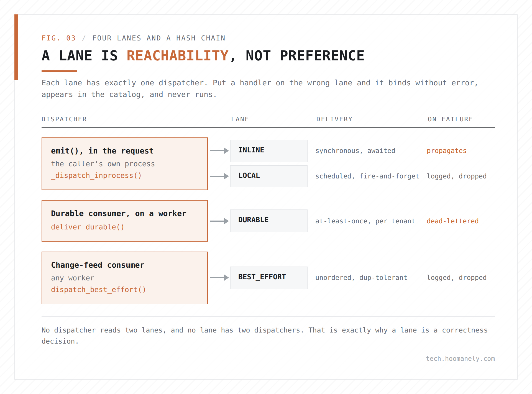Select the DURABLE lane box
This screenshot has width=532, height=394.
269,221
